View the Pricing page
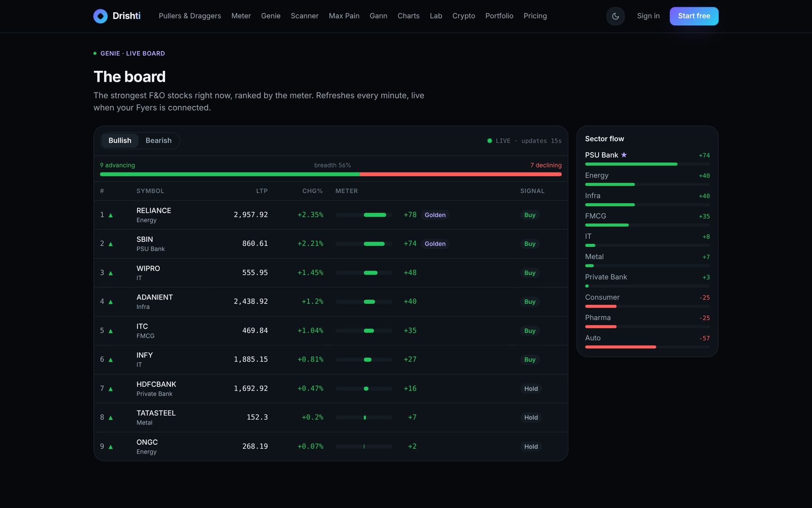Screen dimensions: 812x508 click(x=535, y=16)
